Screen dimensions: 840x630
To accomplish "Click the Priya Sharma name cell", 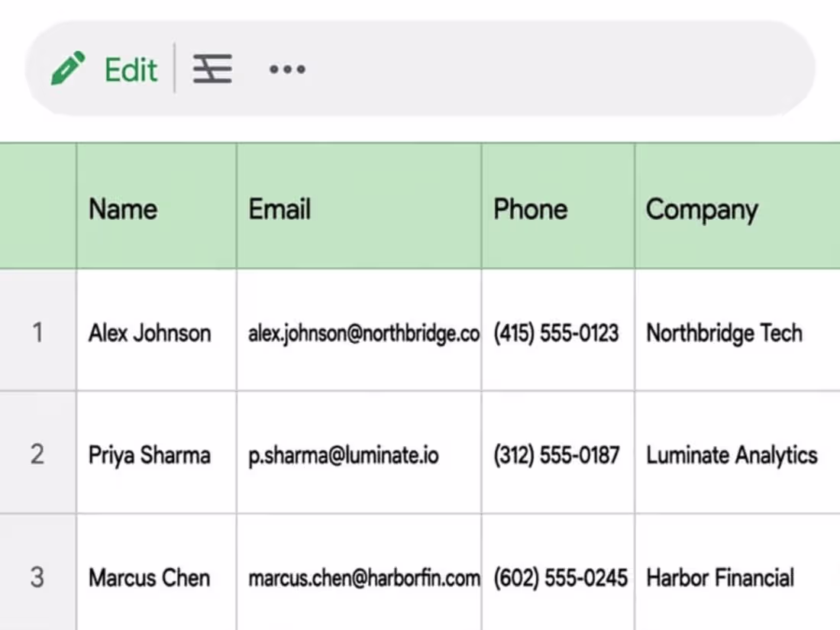I will [157, 453].
